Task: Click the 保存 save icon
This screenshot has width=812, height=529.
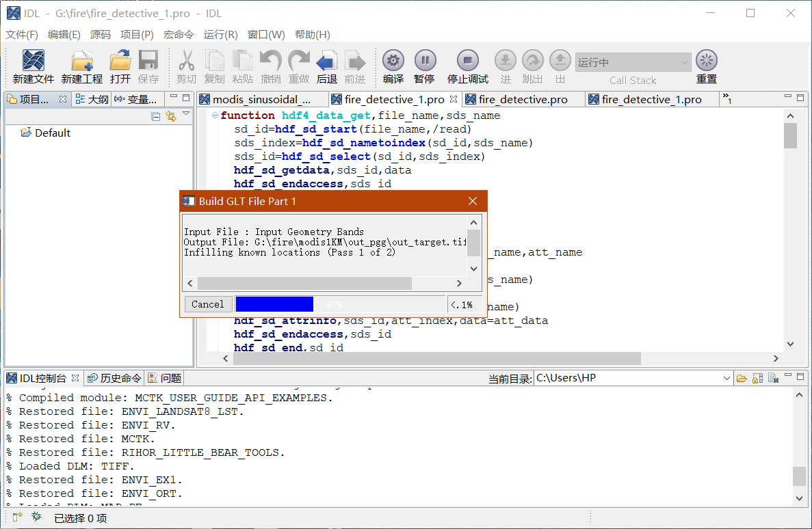Action: coord(148,67)
